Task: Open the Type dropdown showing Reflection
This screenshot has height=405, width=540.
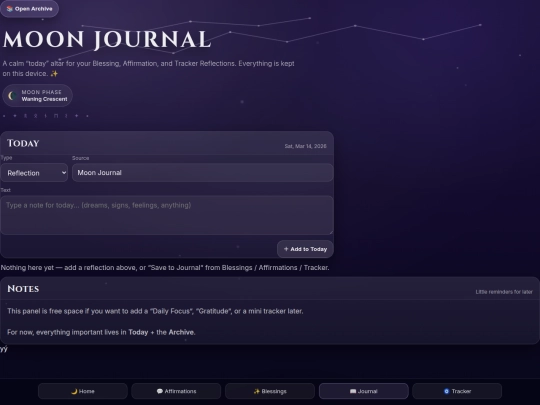Action: pyautogui.click(x=34, y=173)
